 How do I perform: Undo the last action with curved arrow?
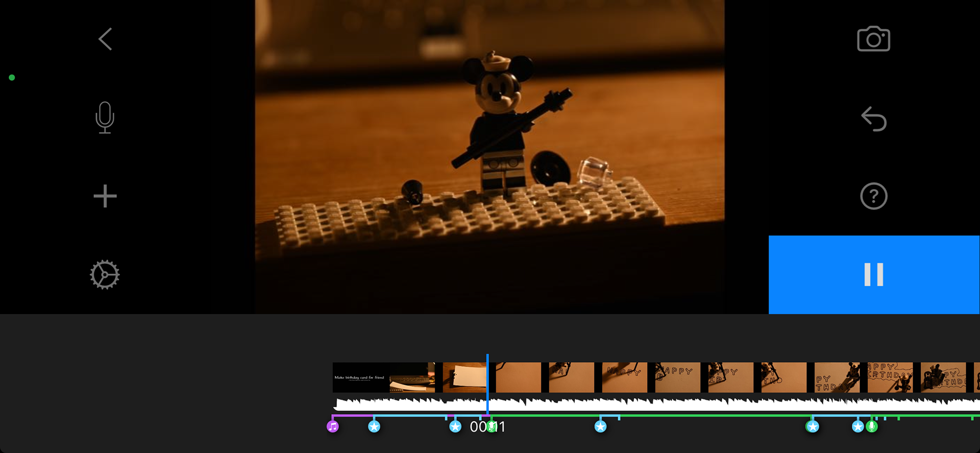[874, 118]
